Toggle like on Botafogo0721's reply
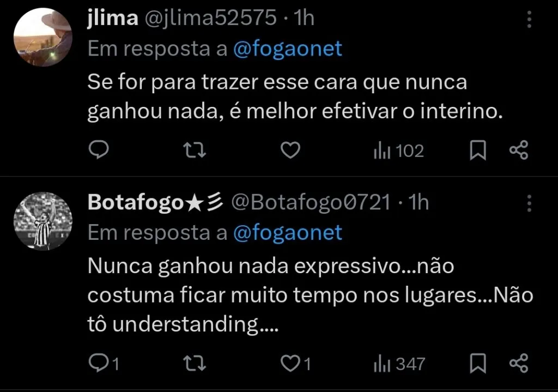Viewport: 558px width, 392px height. tap(290, 361)
